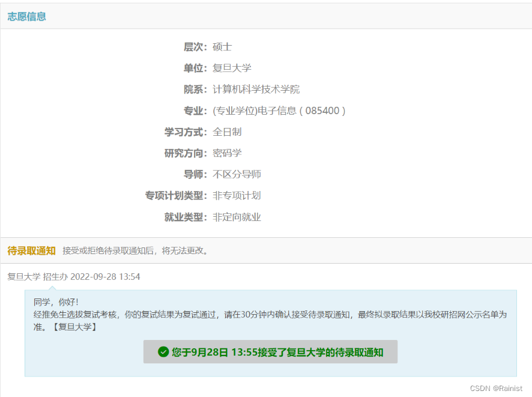Click sender line 复旦大学 招生办 2022-09-28 13:54

(x=74, y=276)
